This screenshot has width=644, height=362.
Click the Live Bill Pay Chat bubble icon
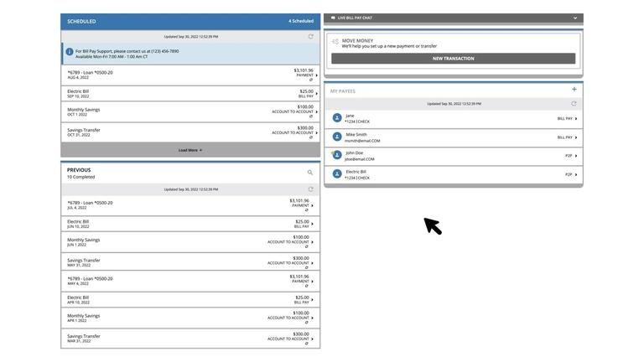(x=333, y=18)
